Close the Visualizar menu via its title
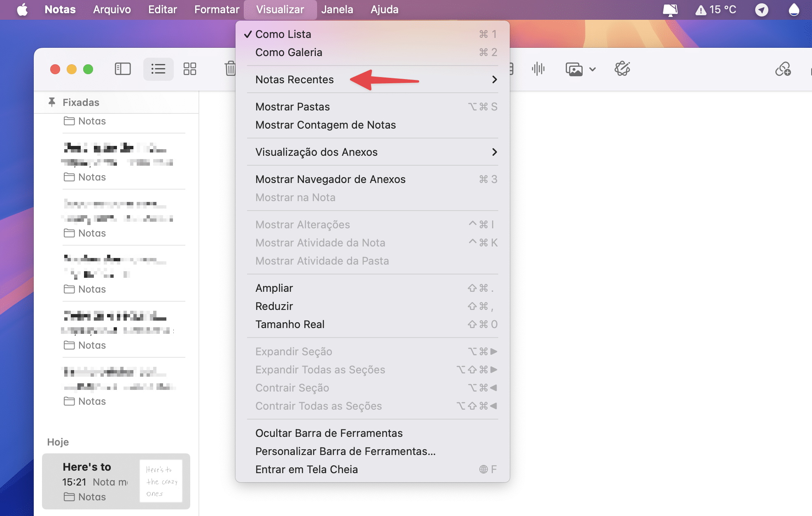The width and height of the screenshot is (812, 516). pyautogui.click(x=280, y=9)
